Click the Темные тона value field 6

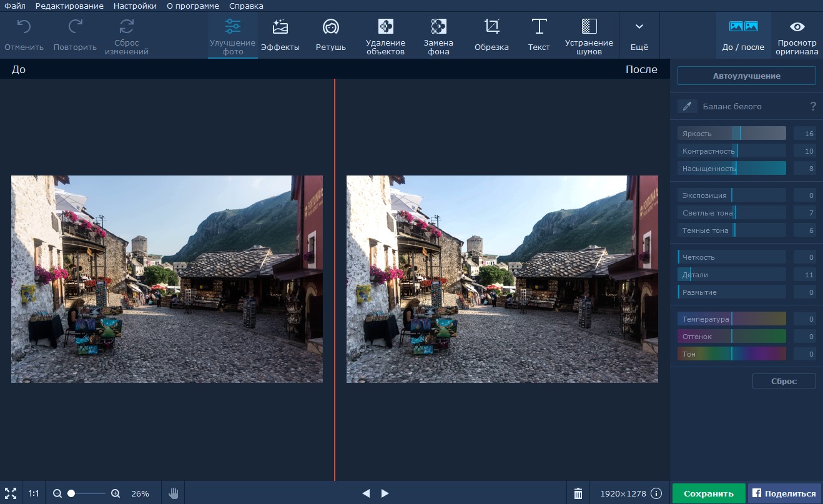point(805,230)
